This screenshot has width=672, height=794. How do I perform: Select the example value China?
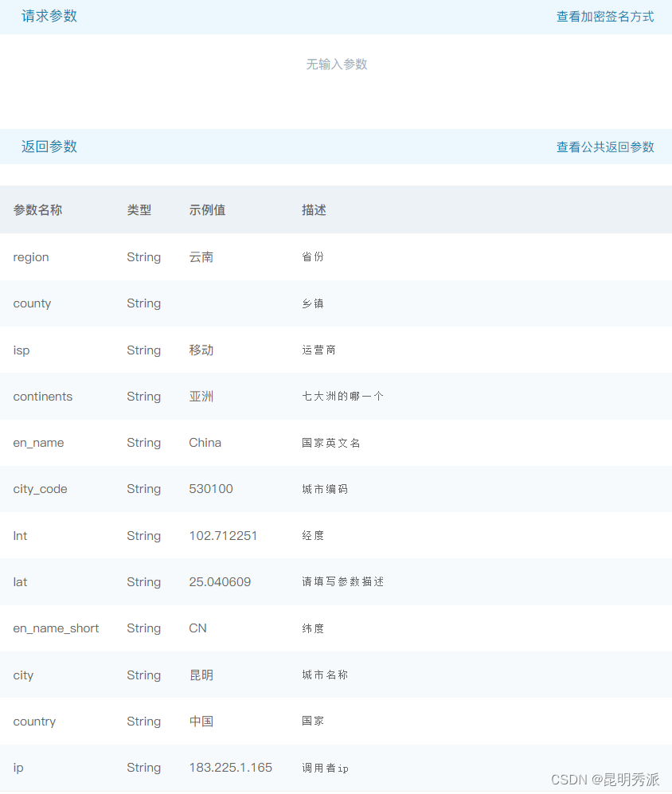[205, 443]
